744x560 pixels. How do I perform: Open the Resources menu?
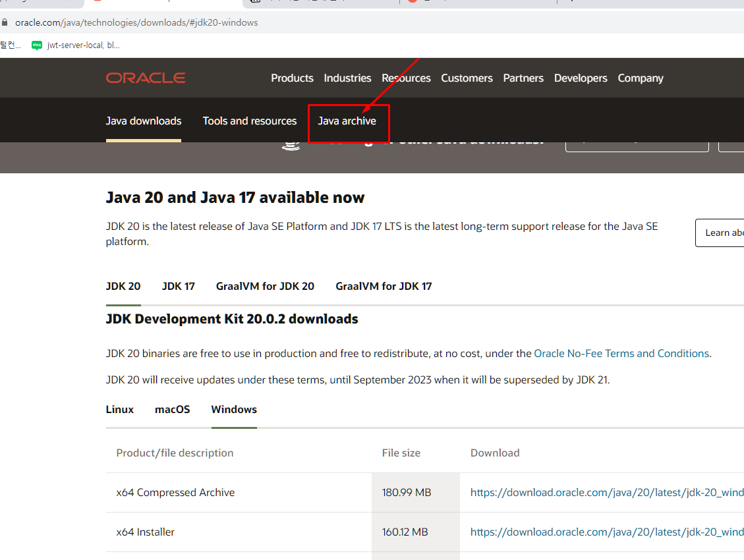pyautogui.click(x=406, y=78)
